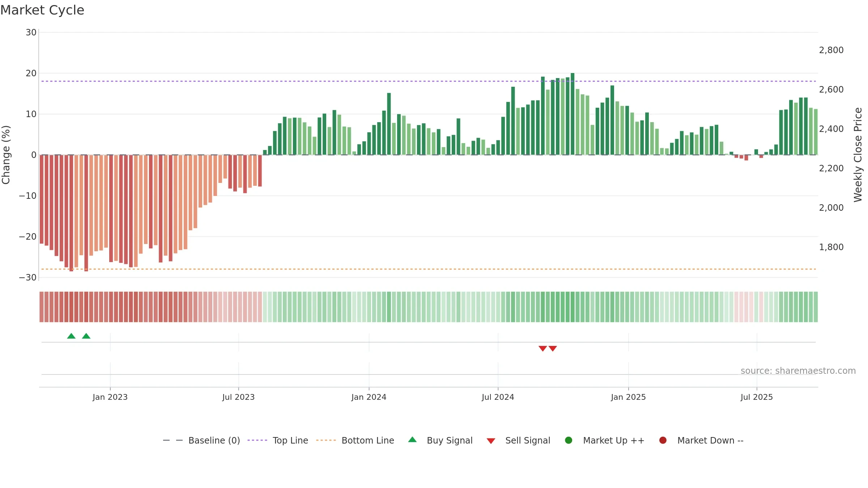
Task: Click the orange dotted Bottom Line legend swatch
Action: (326, 440)
